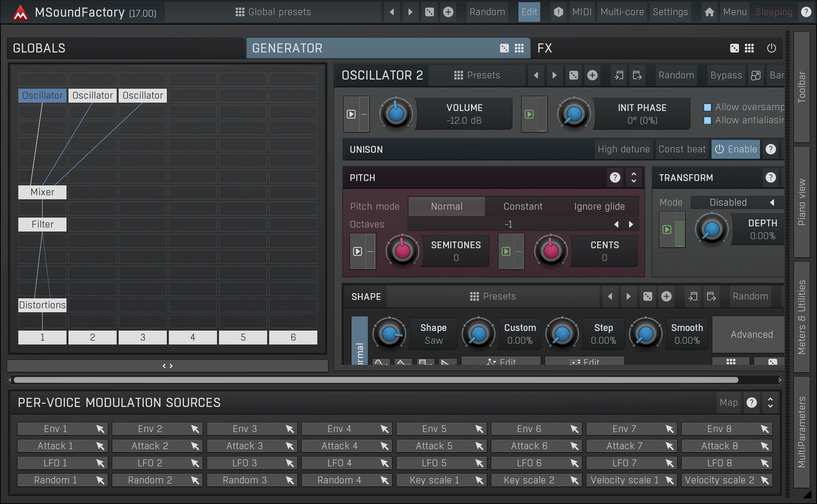Open the FX presets grid icon
This screenshot has width=817, height=504.
pyautogui.click(x=749, y=48)
